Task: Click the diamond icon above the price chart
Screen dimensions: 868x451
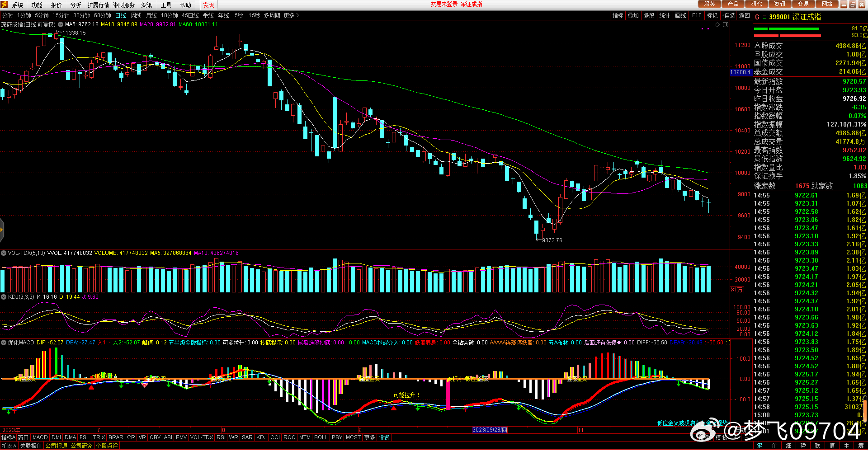Action: point(717,24)
